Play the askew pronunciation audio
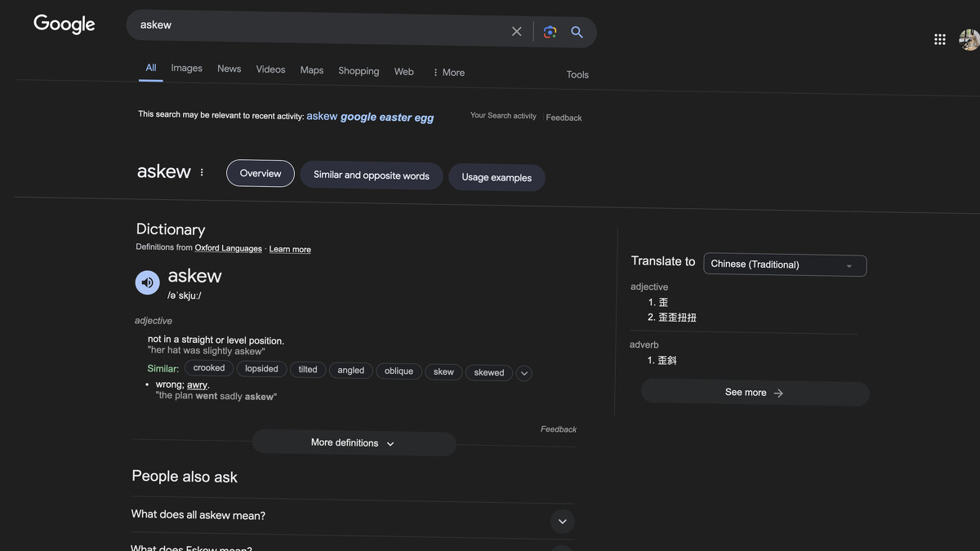This screenshot has height=551, width=980. [147, 282]
